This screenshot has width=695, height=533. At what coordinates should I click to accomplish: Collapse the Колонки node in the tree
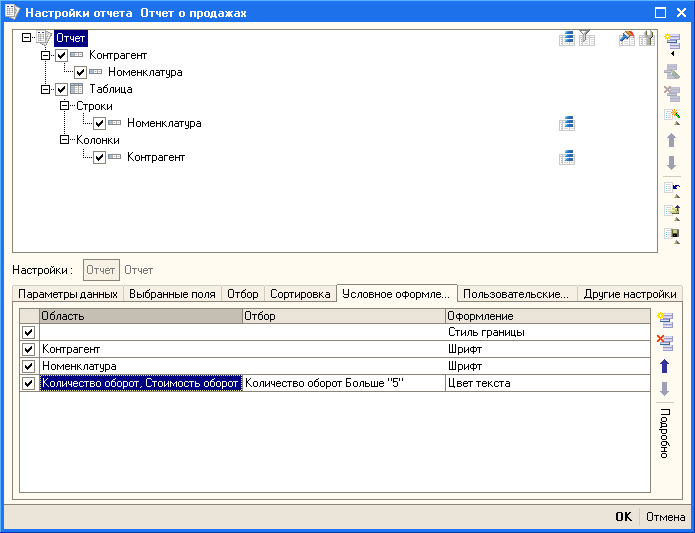[65, 140]
